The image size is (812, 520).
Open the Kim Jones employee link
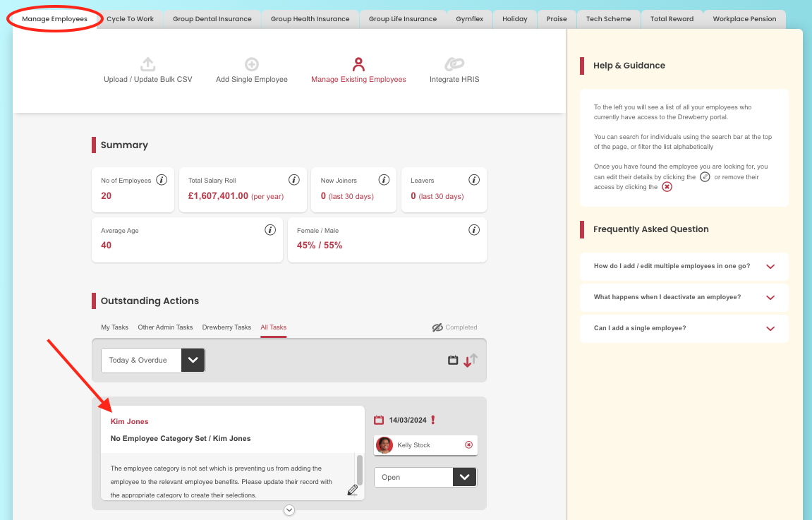click(x=129, y=421)
